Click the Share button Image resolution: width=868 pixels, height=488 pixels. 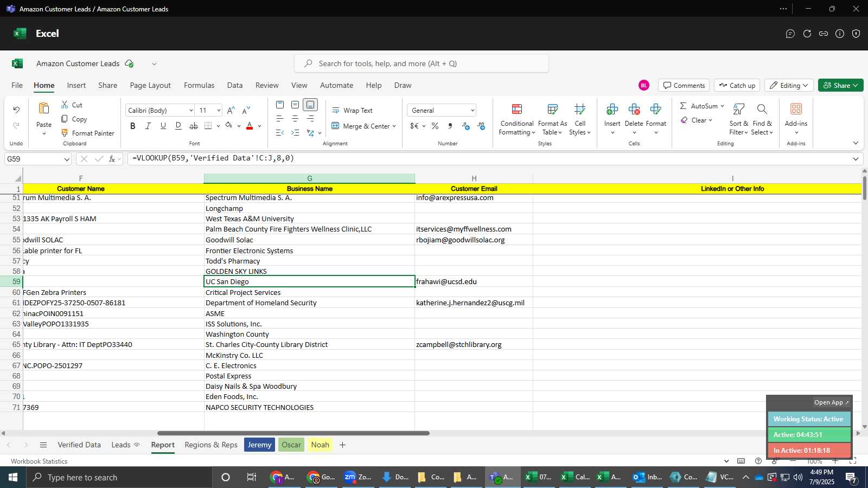pos(840,85)
